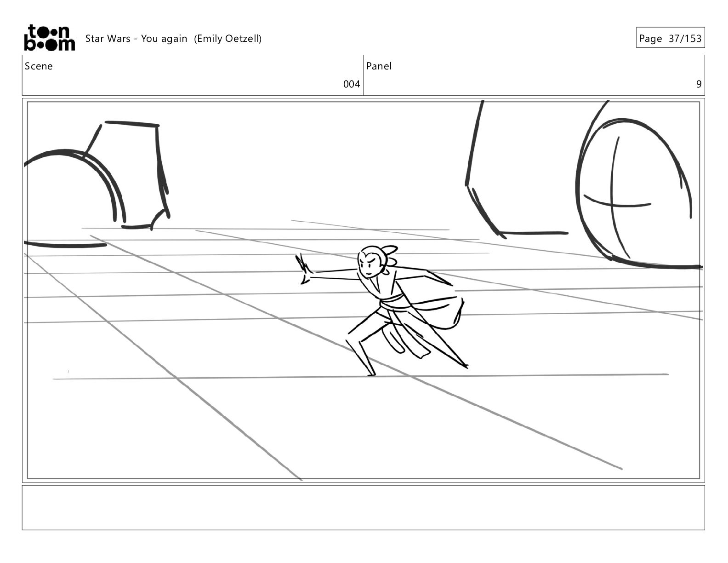Click the panel number '9'
The height and width of the screenshot is (563, 728).
tap(699, 84)
